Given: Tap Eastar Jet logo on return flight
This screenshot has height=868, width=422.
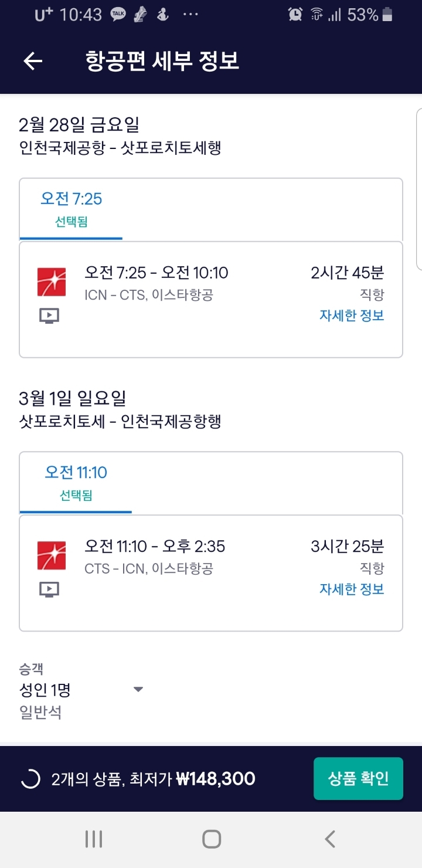Looking at the screenshot, I should pos(52,555).
